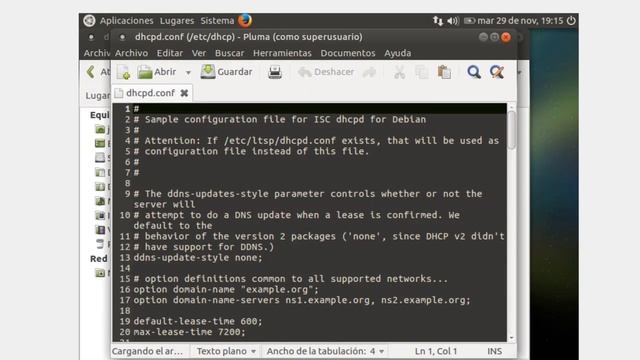Open the Herramientas menu
The height and width of the screenshot is (360, 640).
pos(282,53)
